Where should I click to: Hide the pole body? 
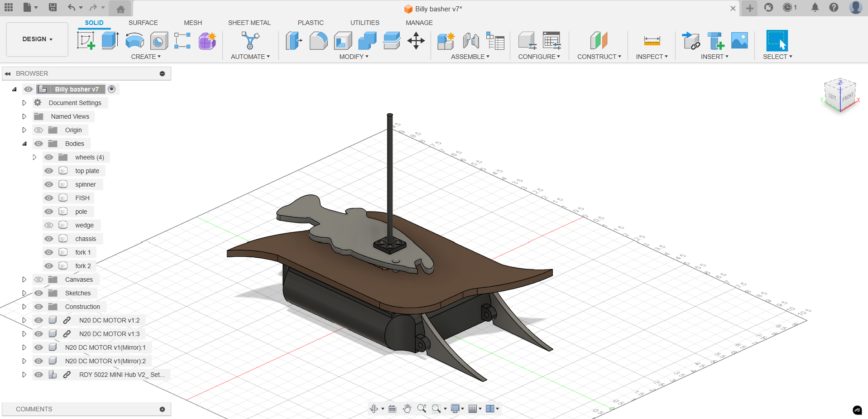click(x=49, y=212)
